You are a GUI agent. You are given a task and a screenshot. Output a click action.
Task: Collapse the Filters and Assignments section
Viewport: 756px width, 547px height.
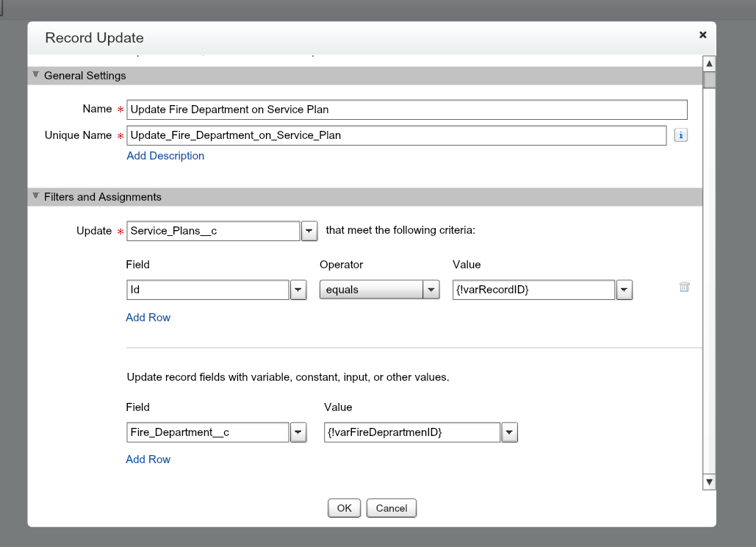pyautogui.click(x=35, y=196)
